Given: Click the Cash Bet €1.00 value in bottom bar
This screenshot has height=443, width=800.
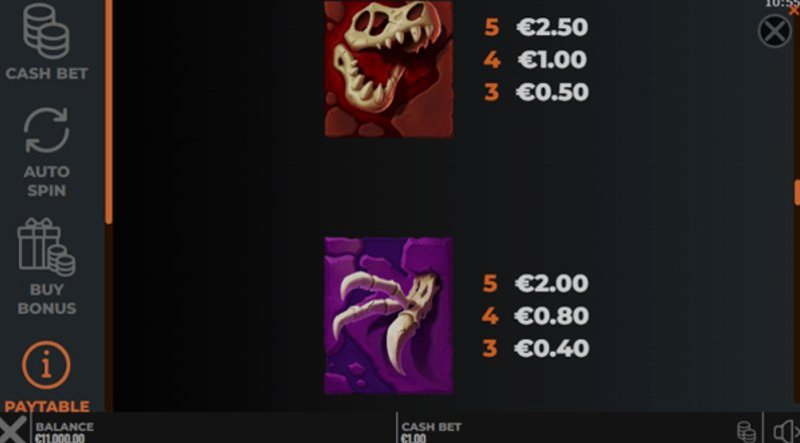Looking at the screenshot, I should [413, 438].
